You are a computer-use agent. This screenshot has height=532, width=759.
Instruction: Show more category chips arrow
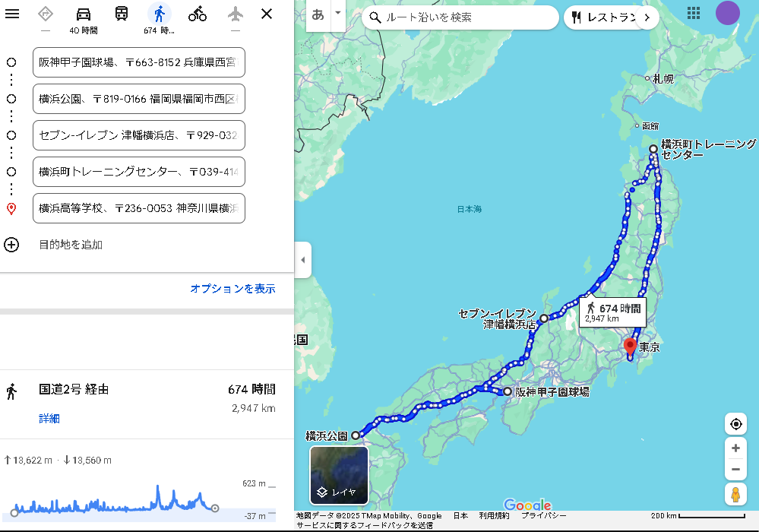[x=647, y=17]
